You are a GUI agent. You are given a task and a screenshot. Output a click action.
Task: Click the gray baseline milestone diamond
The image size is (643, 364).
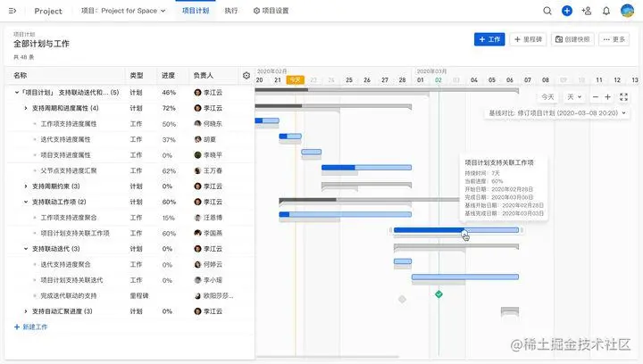pos(402,299)
